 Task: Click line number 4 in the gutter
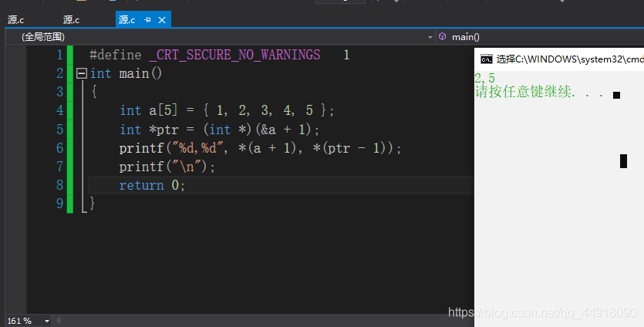click(60, 110)
